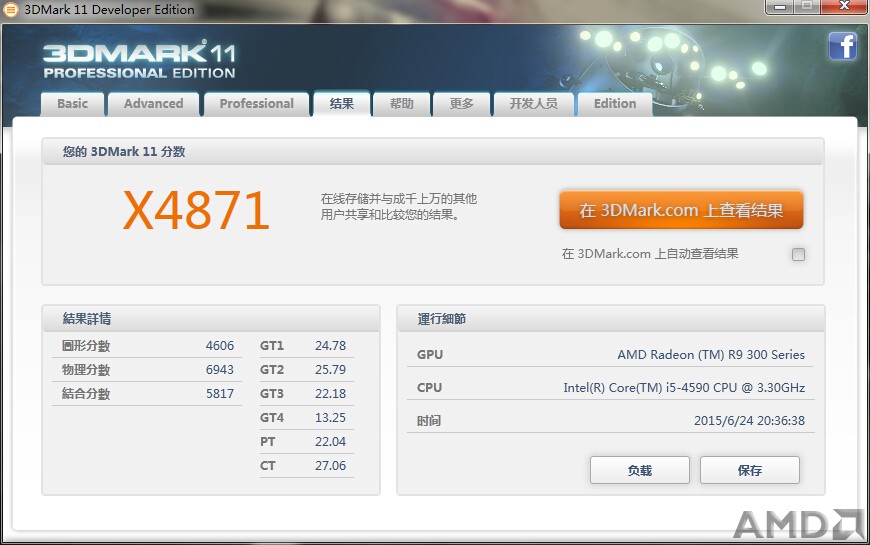Click the 时间 label
The width and height of the screenshot is (870, 545).
[x=429, y=421]
